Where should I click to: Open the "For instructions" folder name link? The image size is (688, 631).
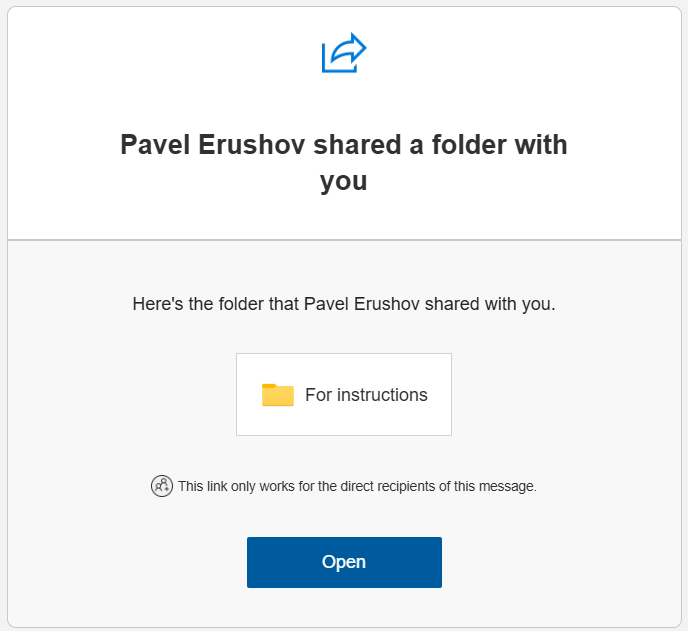366,395
